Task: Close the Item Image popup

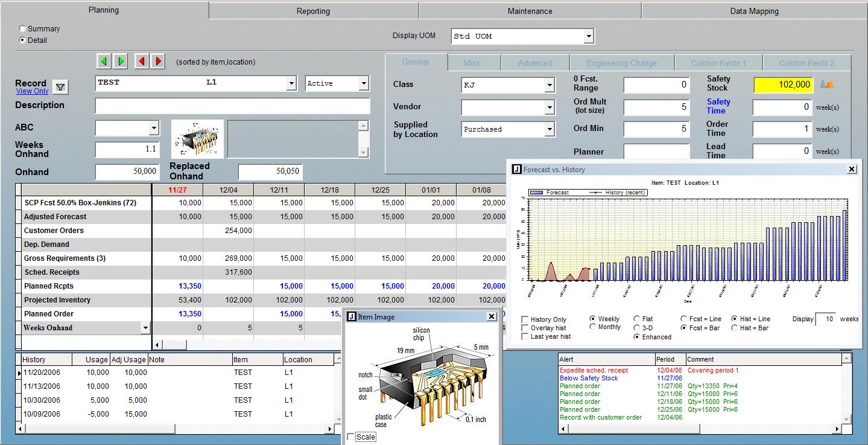Action: (x=492, y=317)
